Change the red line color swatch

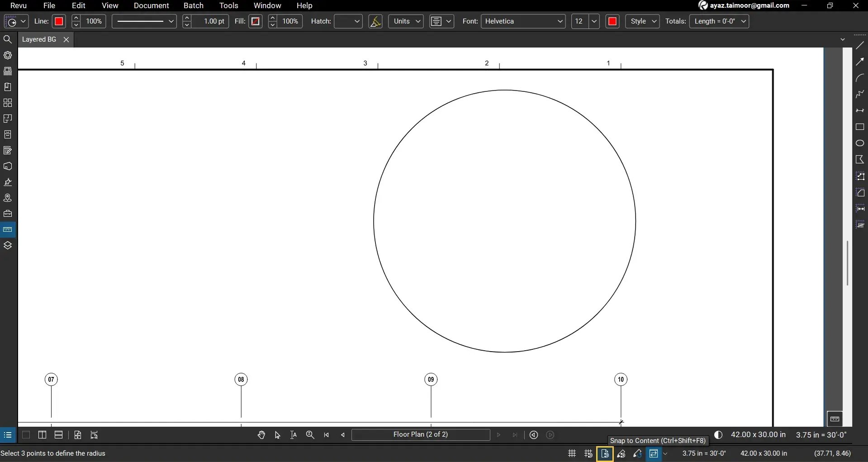click(59, 21)
